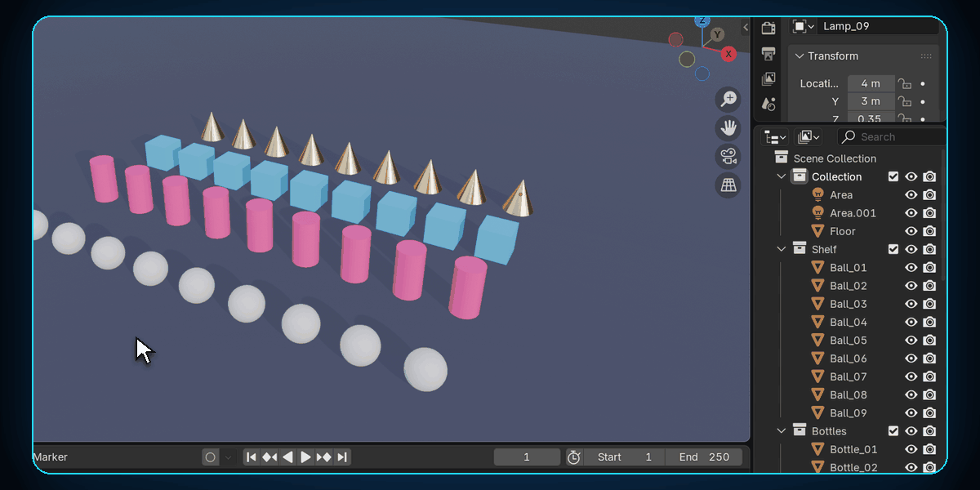Click the animate dot for Location Y
Screen dimensions: 980x490
tap(923, 101)
